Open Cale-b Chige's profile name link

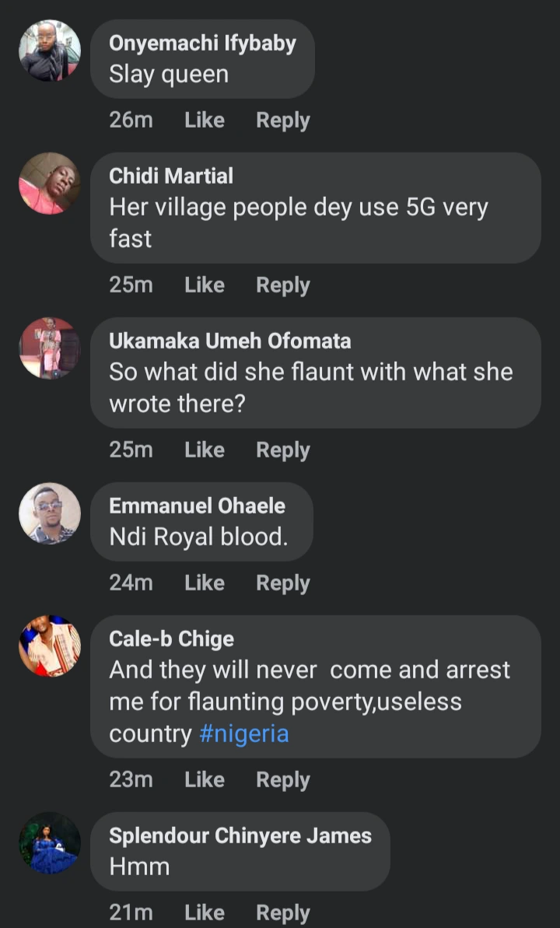click(171, 639)
